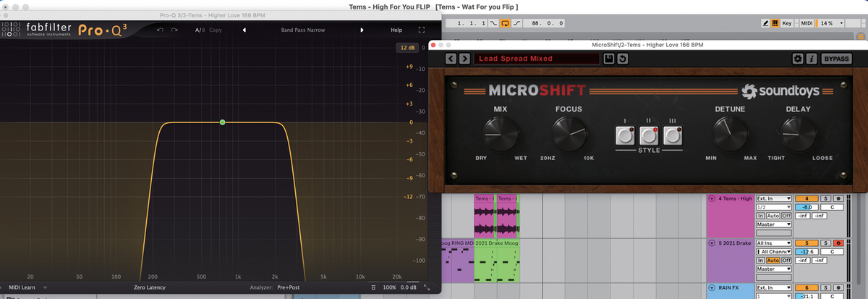This screenshot has height=299, width=868.
Task: Click track 4 volume value -8.0
Action: (806, 207)
